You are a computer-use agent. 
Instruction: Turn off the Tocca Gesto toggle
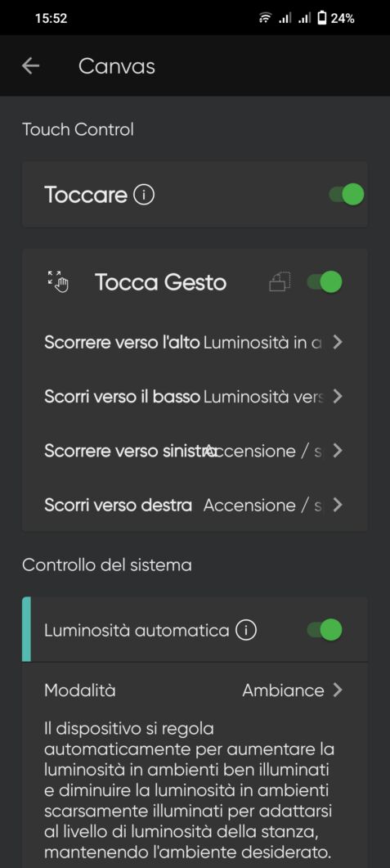[325, 281]
